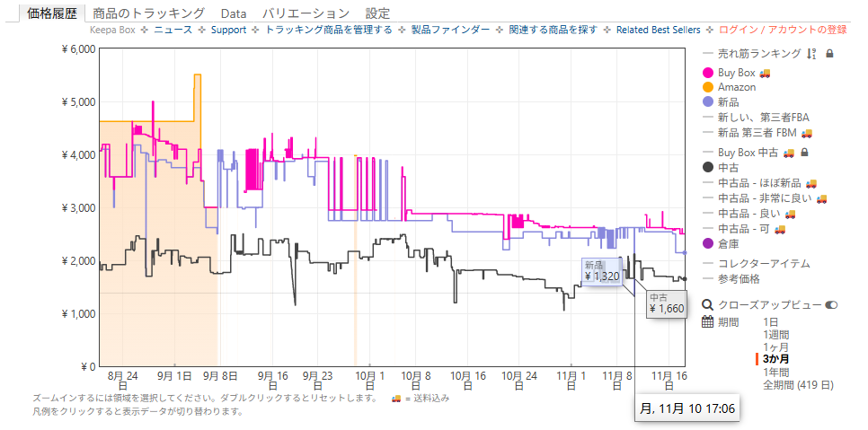868x430 pixels.
Task: Click the 月, 11月 10 17:06 date label
Action: [687, 409]
